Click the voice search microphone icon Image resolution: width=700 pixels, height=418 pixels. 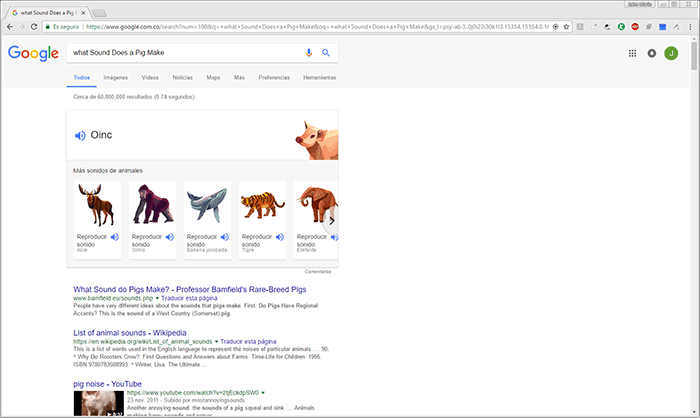[x=308, y=53]
